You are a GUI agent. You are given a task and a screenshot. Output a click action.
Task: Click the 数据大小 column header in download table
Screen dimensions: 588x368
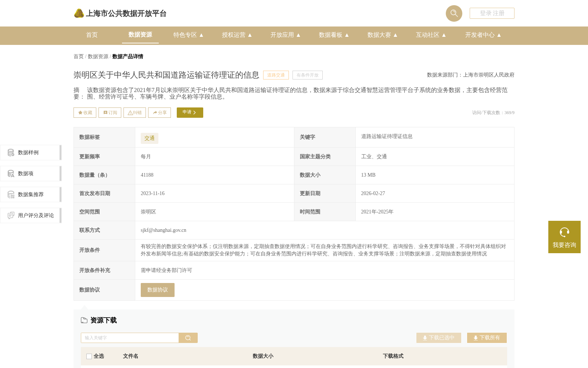tap(263, 356)
